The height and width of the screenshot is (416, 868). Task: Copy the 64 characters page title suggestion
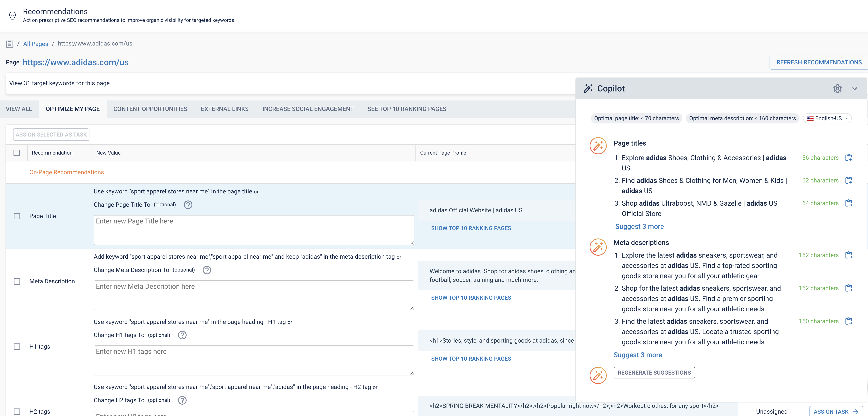tap(849, 203)
